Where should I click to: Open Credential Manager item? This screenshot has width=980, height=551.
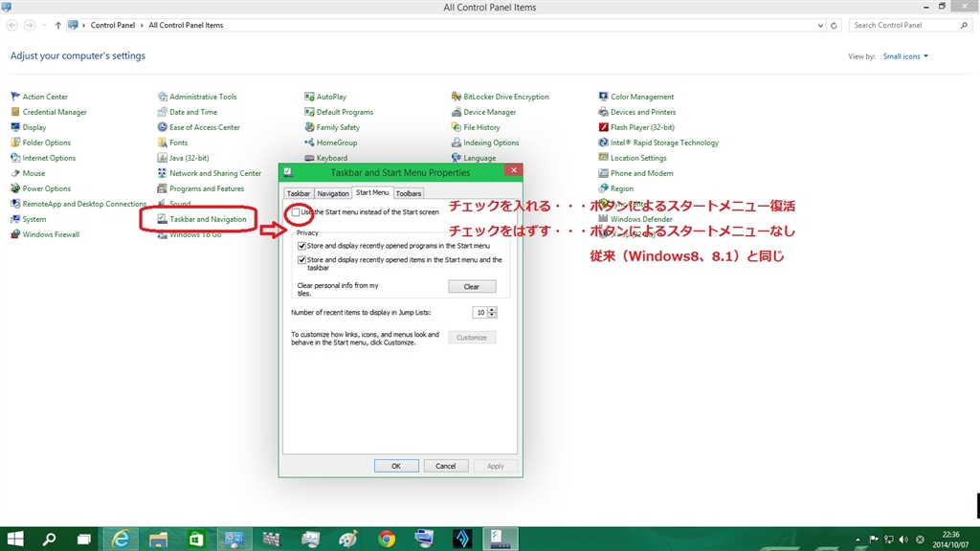[48, 112]
